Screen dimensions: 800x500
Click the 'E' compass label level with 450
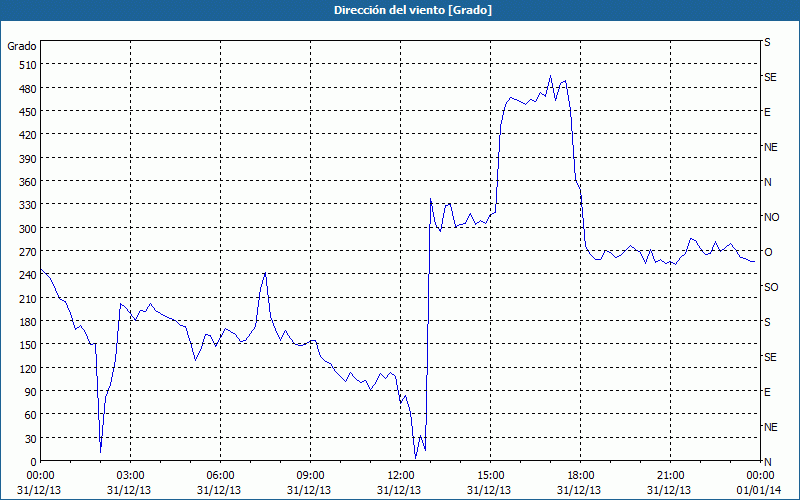click(x=767, y=112)
